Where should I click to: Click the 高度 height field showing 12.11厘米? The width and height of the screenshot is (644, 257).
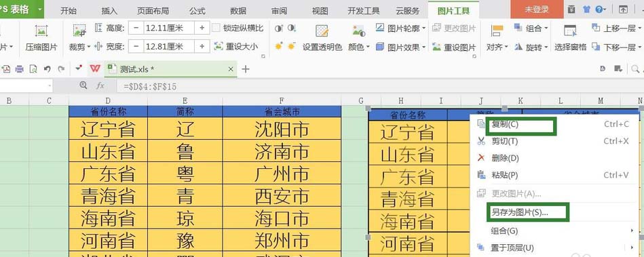tap(169, 28)
